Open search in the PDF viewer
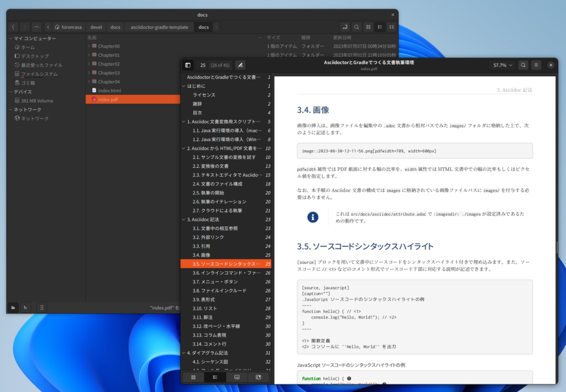The height and width of the screenshot is (392, 566). (x=523, y=65)
